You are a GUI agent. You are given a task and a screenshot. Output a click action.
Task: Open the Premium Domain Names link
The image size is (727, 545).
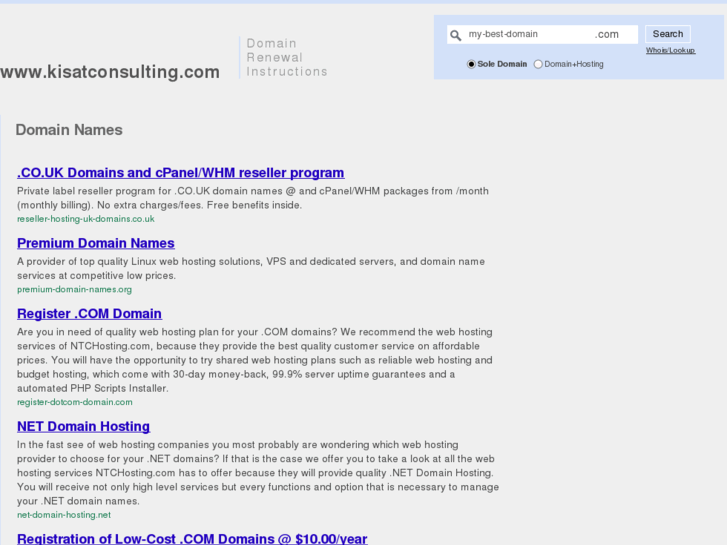pyautogui.click(x=96, y=243)
